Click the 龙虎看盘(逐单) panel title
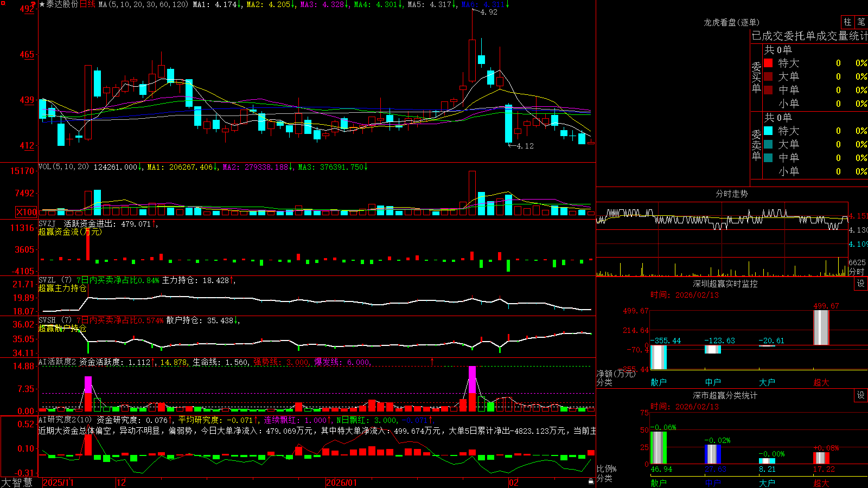This screenshot has height=488, width=868. tap(731, 22)
